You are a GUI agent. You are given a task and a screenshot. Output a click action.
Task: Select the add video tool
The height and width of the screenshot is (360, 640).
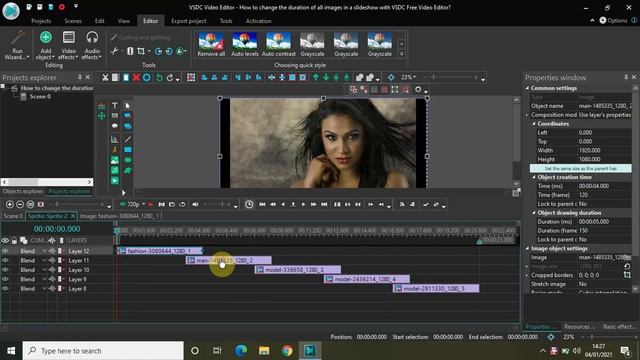point(115,180)
